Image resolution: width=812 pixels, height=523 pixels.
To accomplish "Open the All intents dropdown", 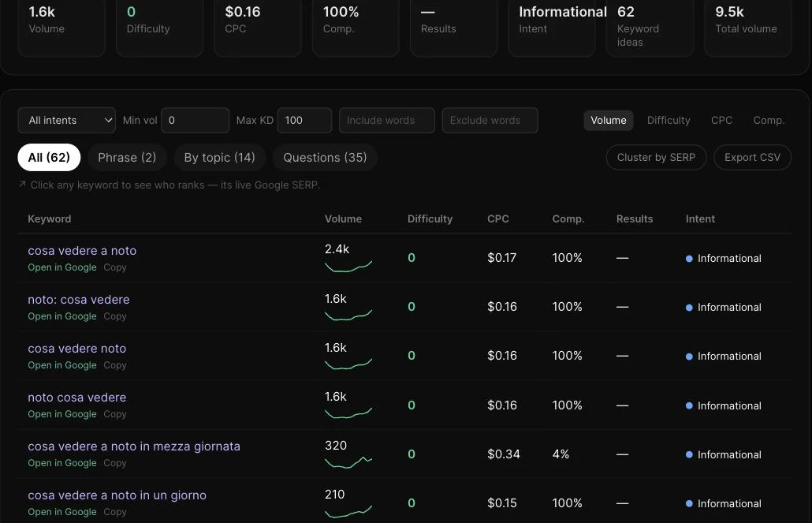I will pyautogui.click(x=66, y=120).
